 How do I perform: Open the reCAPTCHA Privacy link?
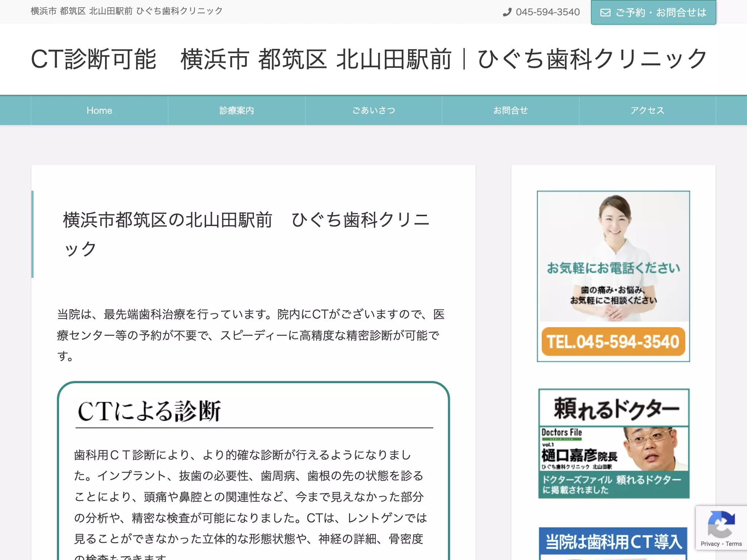[710, 544]
